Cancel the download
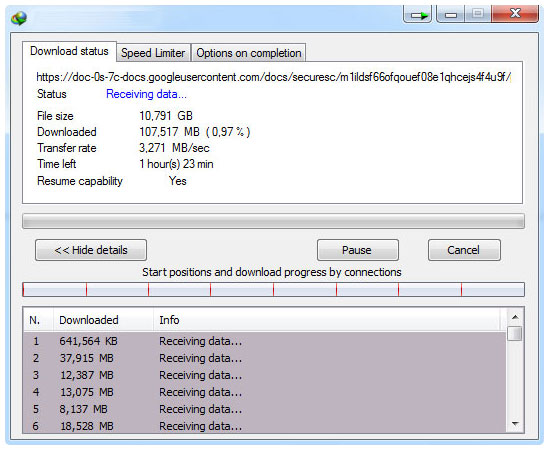The width and height of the screenshot is (550, 450). pyautogui.click(x=464, y=250)
